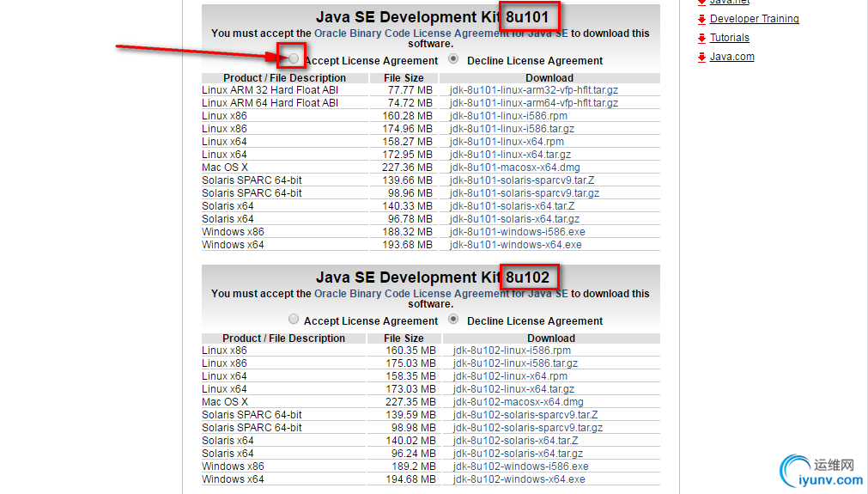Select Decline License Agreement for JDK 8u102
The image size is (868, 494).
(x=453, y=319)
